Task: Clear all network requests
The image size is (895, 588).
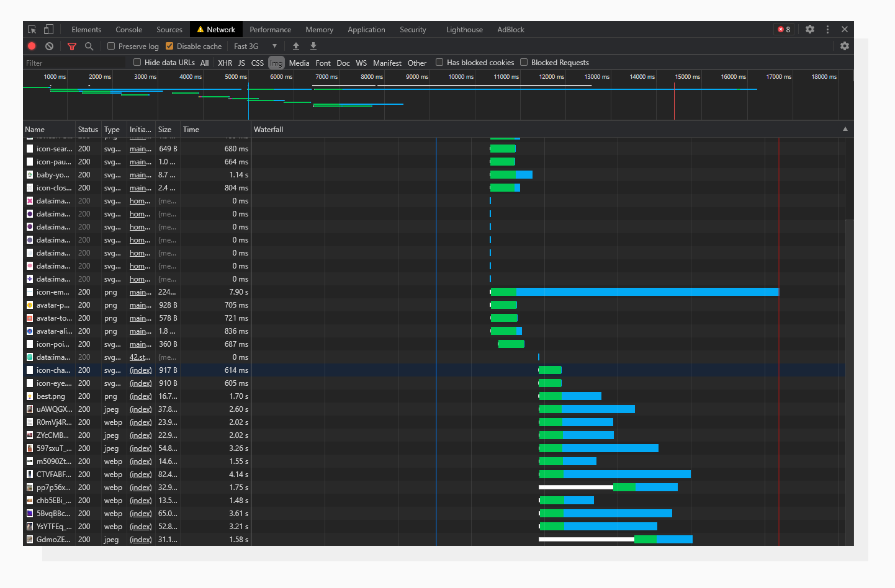Action: [50, 46]
